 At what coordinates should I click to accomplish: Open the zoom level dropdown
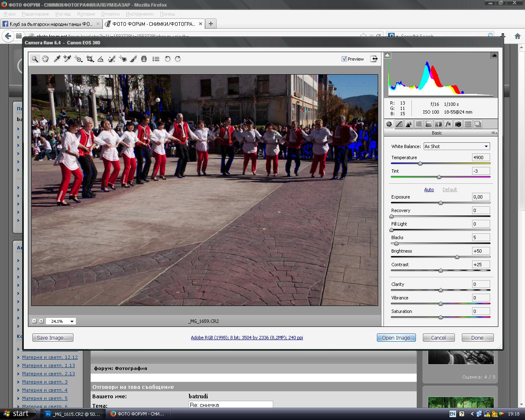click(72, 322)
